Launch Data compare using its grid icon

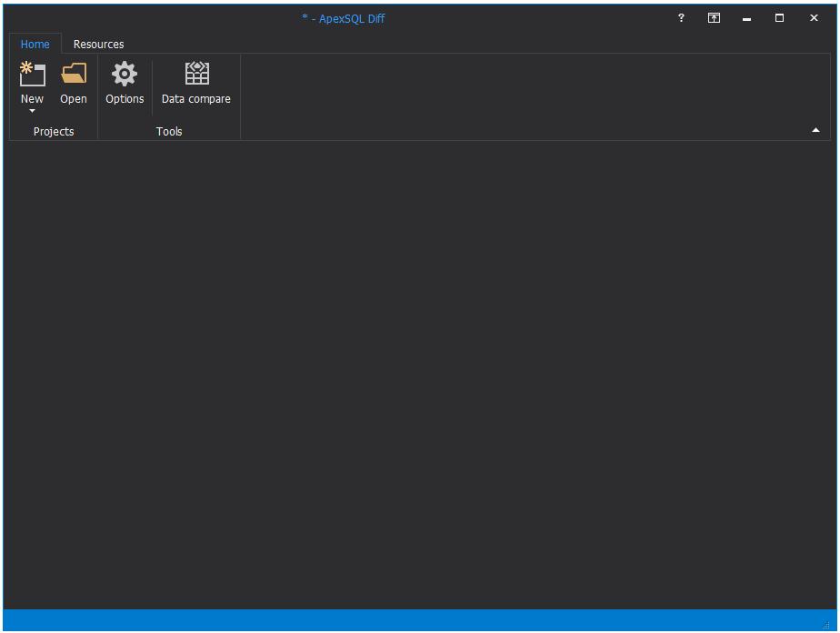[196, 73]
